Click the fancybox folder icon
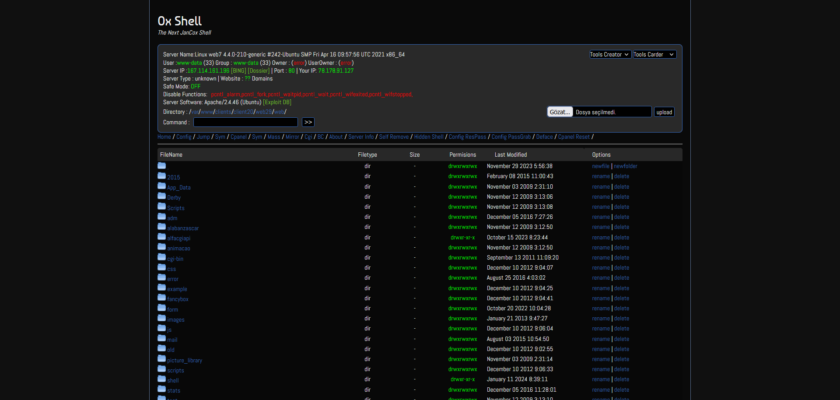Image resolution: width=840 pixels, height=400 pixels. (162, 298)
